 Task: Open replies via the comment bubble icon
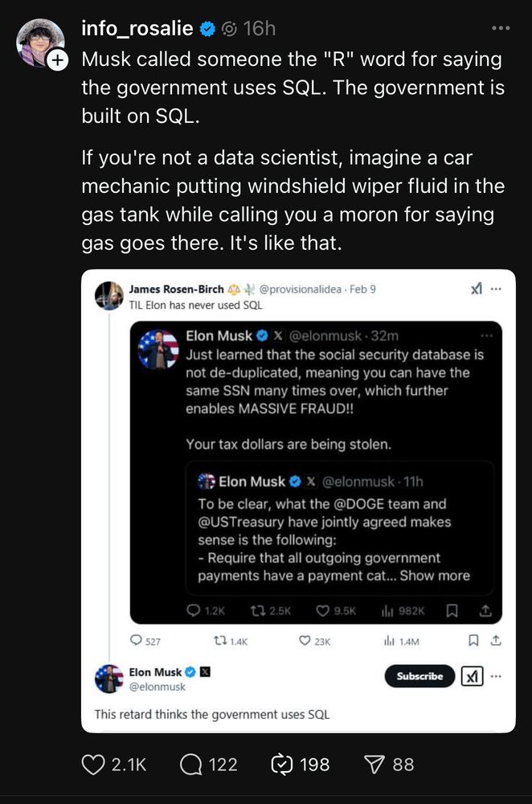pos(191,764)
